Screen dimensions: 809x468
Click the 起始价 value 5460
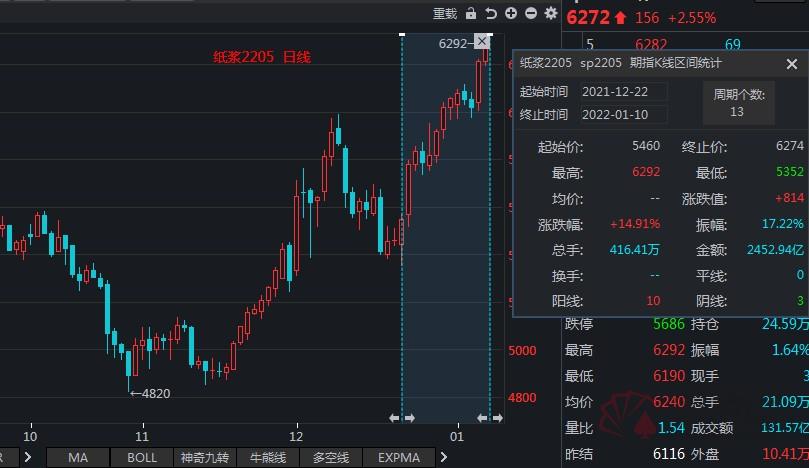pos(646,146)
